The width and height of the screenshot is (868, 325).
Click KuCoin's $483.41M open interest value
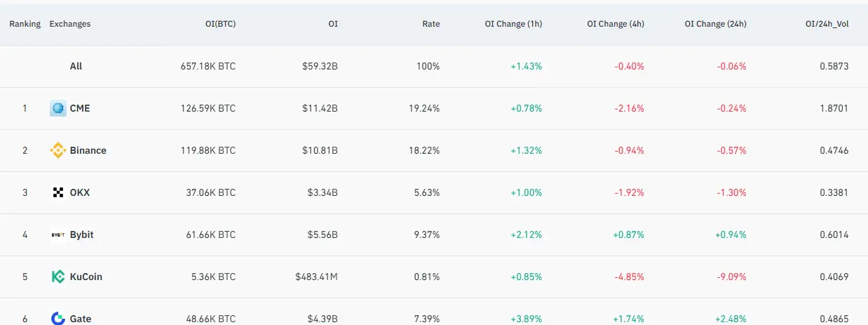point(316,277)
